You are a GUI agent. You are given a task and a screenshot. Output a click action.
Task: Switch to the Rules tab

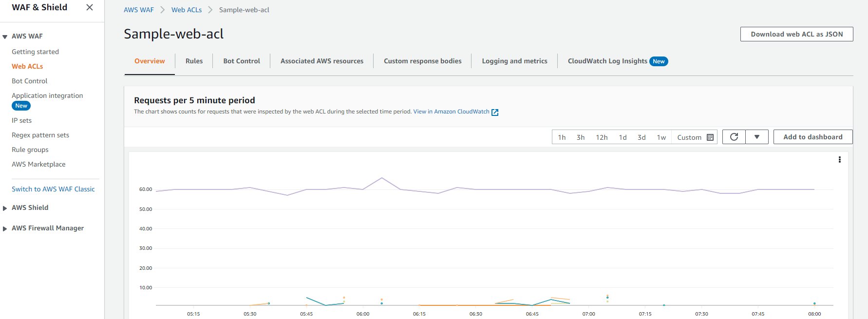point(194,61)
